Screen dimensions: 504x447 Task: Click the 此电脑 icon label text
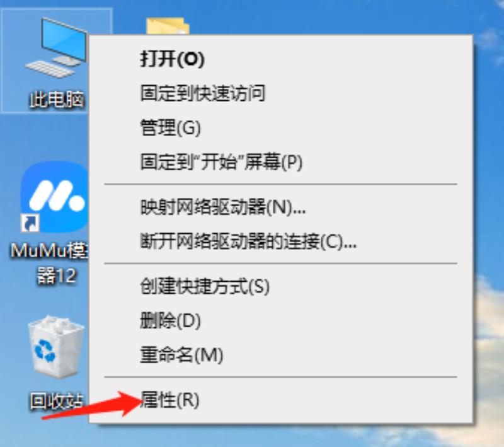57,99
